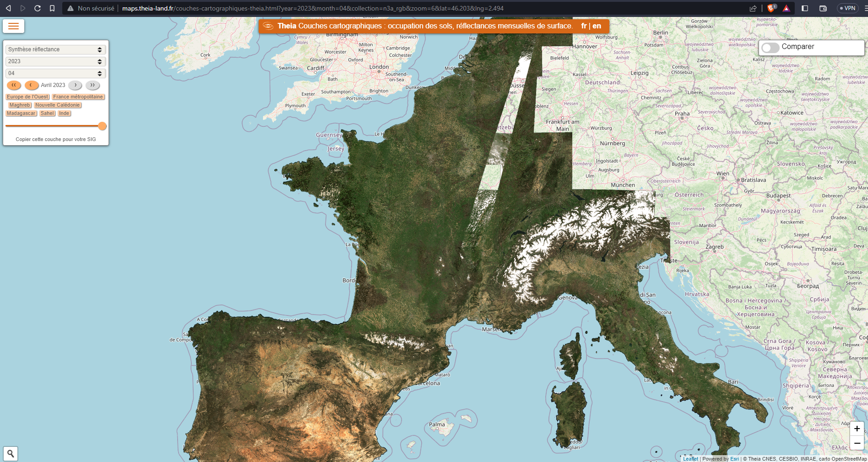Reload the page in browser
Viewport: 868px width, 462px height.
(38, 8)
